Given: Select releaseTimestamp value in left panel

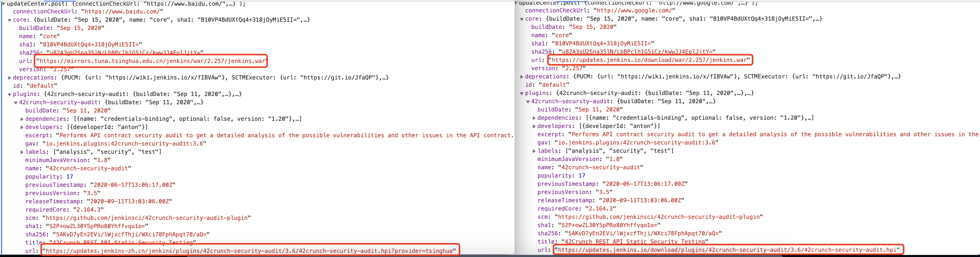Looking at the screenshot, I should (129, 202).
